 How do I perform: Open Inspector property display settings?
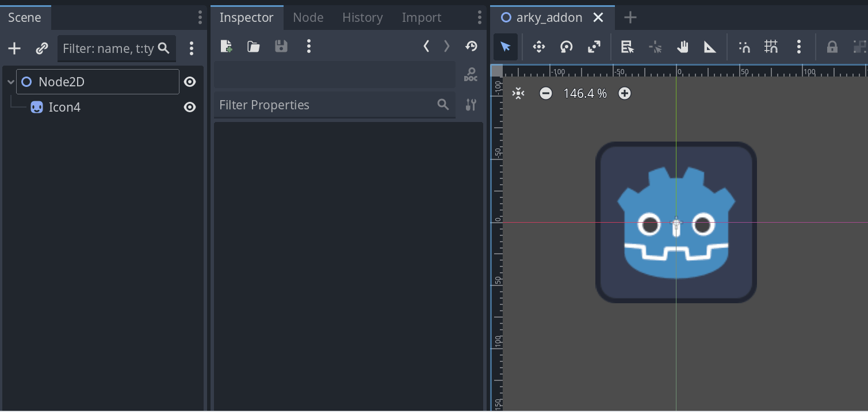click(471, 105)
